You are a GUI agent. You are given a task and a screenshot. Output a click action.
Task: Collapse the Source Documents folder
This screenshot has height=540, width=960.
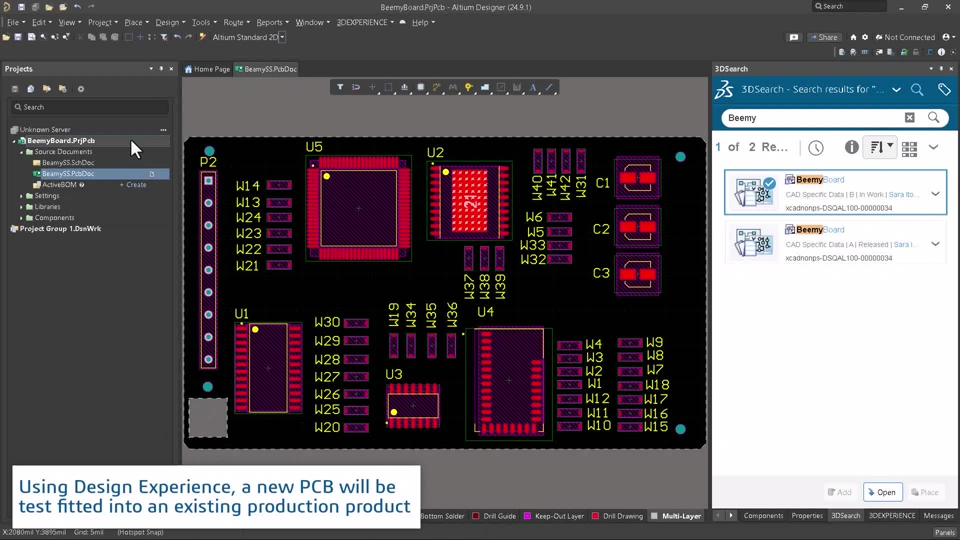pyautogui.click(x=21, y=152)
